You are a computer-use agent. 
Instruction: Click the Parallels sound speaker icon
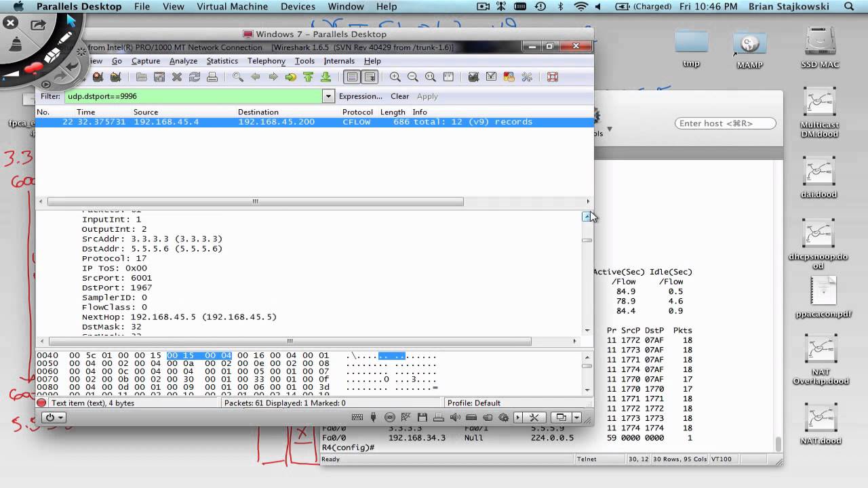[x=455, y=418]
